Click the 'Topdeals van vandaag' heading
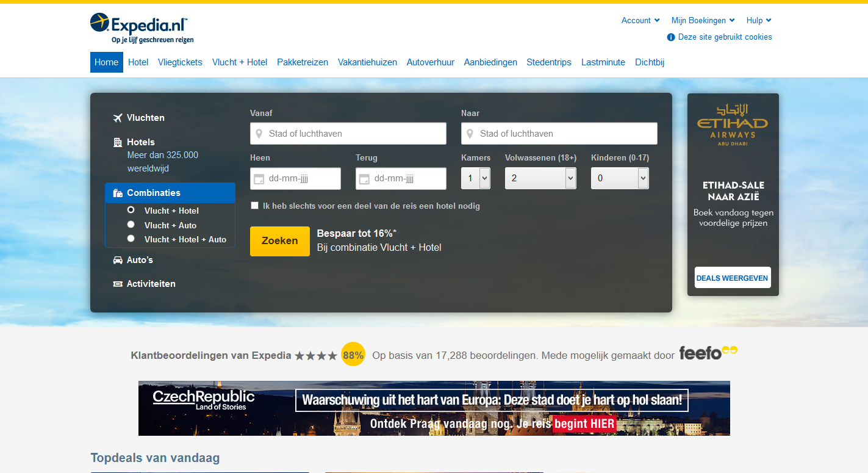The width and height of the screenshot is (868, 473). [x=155, y=458]
